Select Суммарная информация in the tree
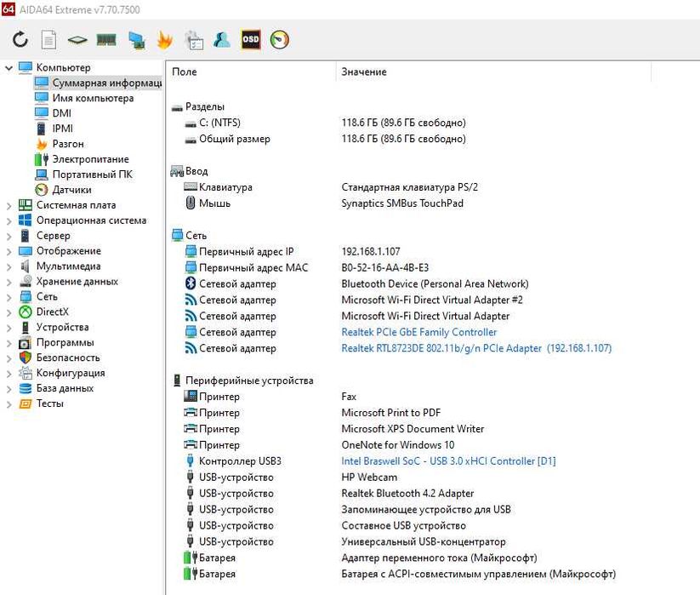Image resolution: width=700 pixels, height=595 pixels. [98, 83]
